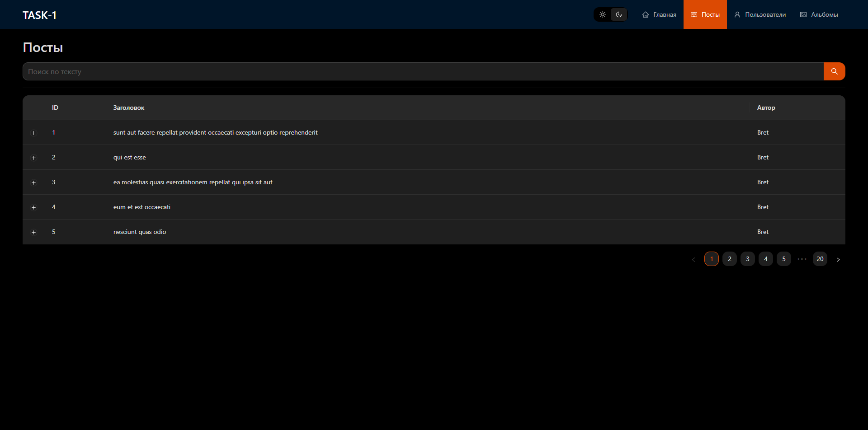
Task: Expand row for post ID 2
Action: 33,158
